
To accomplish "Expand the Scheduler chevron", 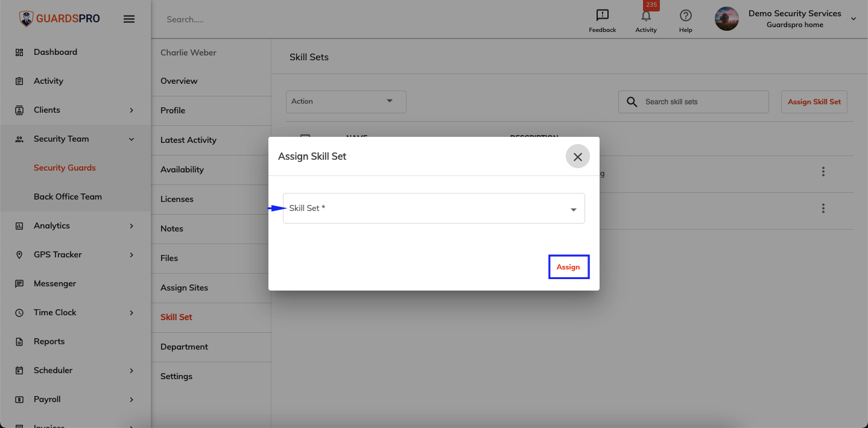I will coord(131,371).
